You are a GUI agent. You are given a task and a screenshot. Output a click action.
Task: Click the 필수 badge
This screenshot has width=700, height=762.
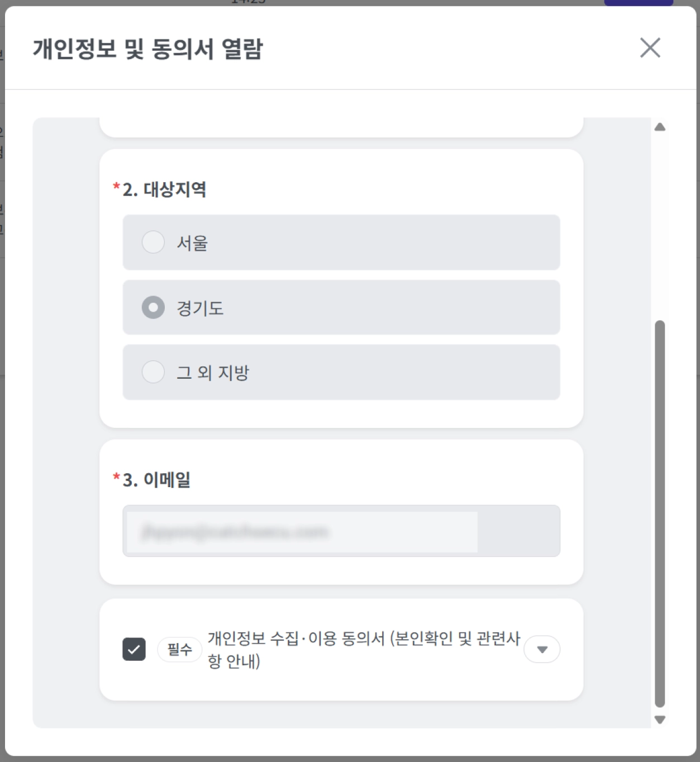(x=179, y=649)
